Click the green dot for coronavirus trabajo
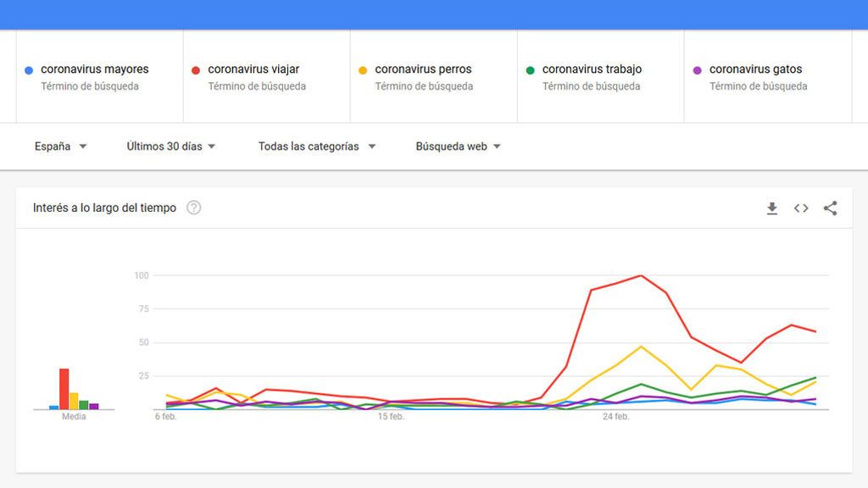Viewport: 868px width, 488px height. [x=531, y=70]
